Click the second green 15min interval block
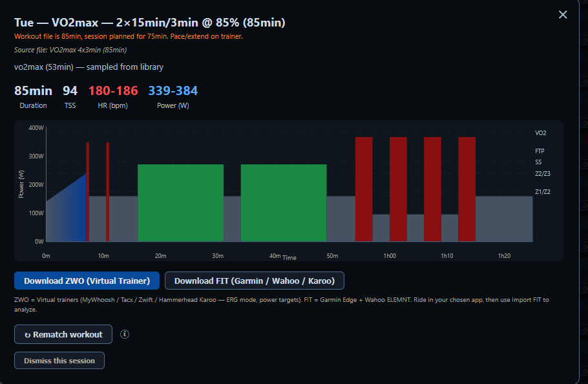Image resolution: width=588 pixels, height=384 pixels. click(284, 203)
